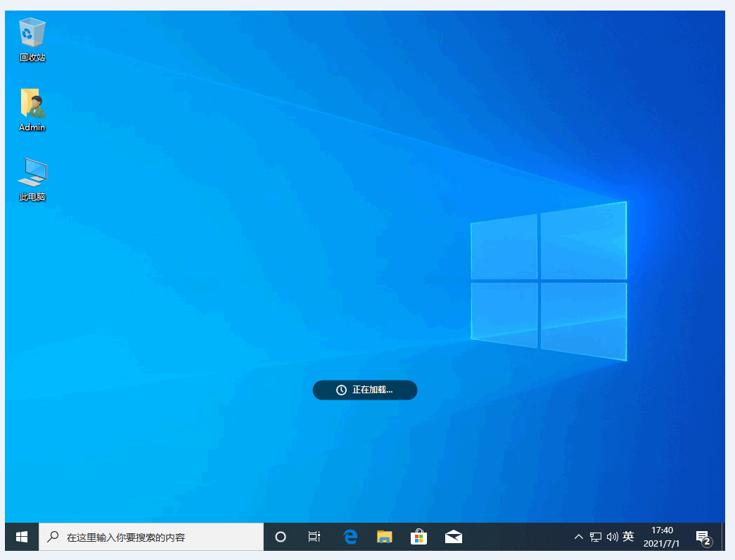Launch Cortana from the circle icon
735x560 pixels.
[x=281, y=537]
